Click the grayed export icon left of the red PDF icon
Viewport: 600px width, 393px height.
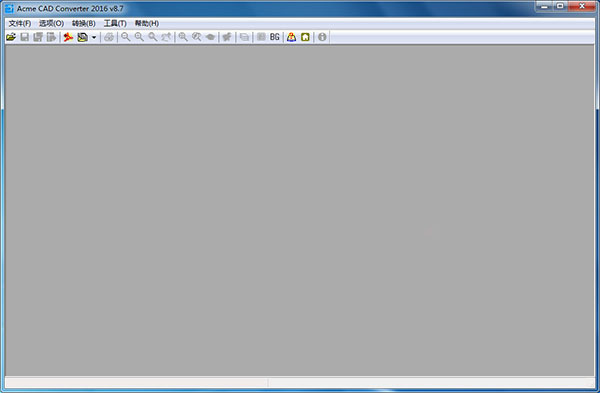point(51,37)
